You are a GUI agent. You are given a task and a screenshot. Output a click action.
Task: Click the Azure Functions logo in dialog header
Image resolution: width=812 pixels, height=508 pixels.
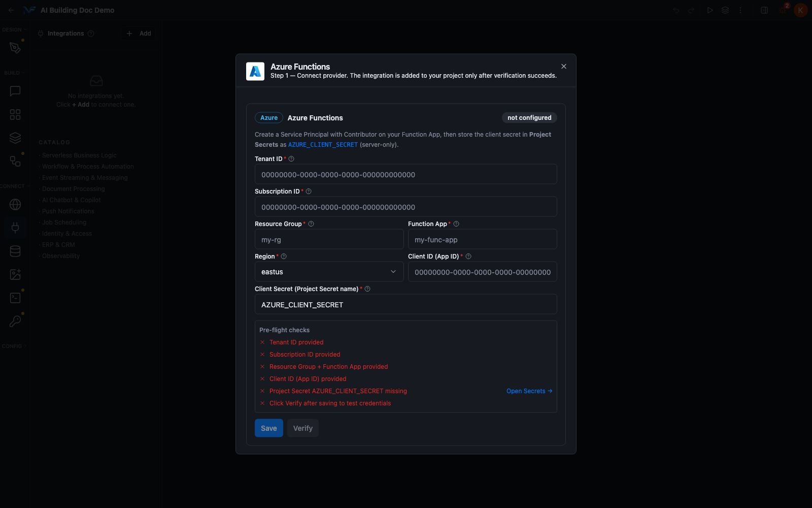coord(255,72)
